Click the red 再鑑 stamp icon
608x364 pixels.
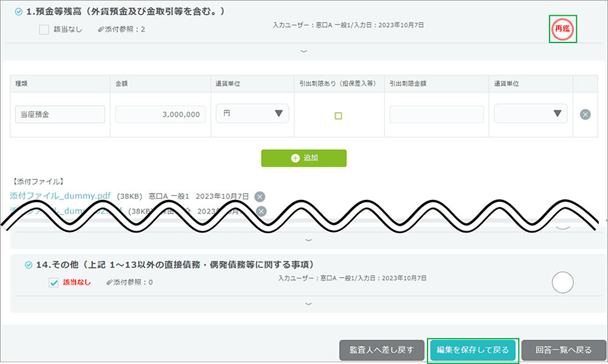(562, 29)
